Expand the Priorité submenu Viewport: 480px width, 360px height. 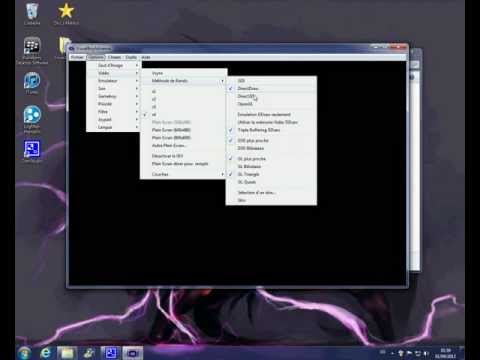click(114, 104)
